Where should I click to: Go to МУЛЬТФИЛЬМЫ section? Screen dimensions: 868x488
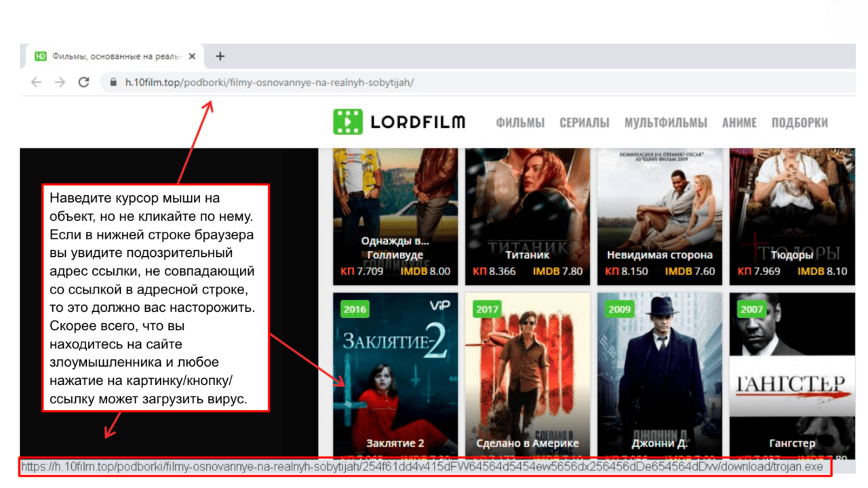click(x=665, y=123)
